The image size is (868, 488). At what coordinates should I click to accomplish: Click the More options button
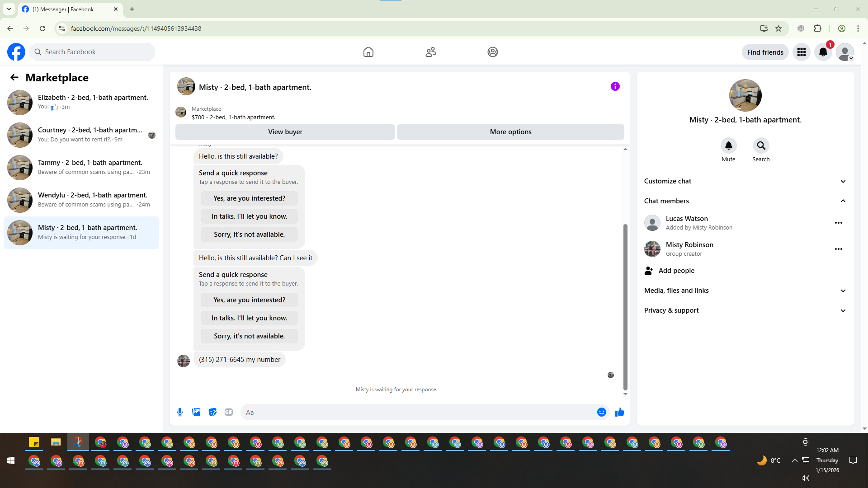pyautogui.click(x=510, y=132)
